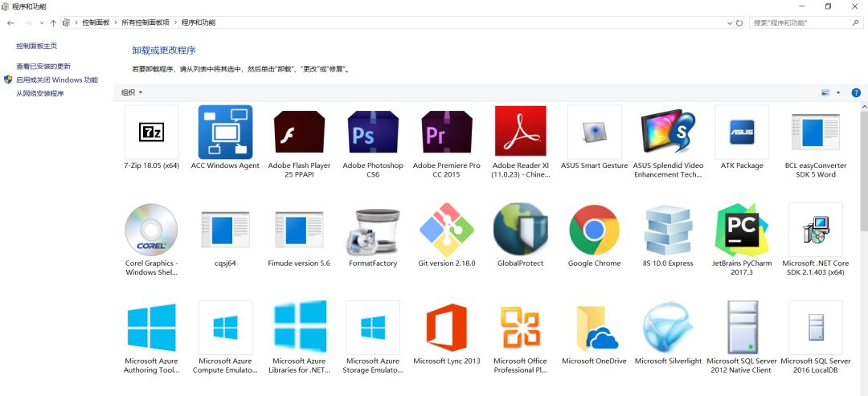Open the 组织 dropdown menu
868x396 pixels.
pos(132,92)
